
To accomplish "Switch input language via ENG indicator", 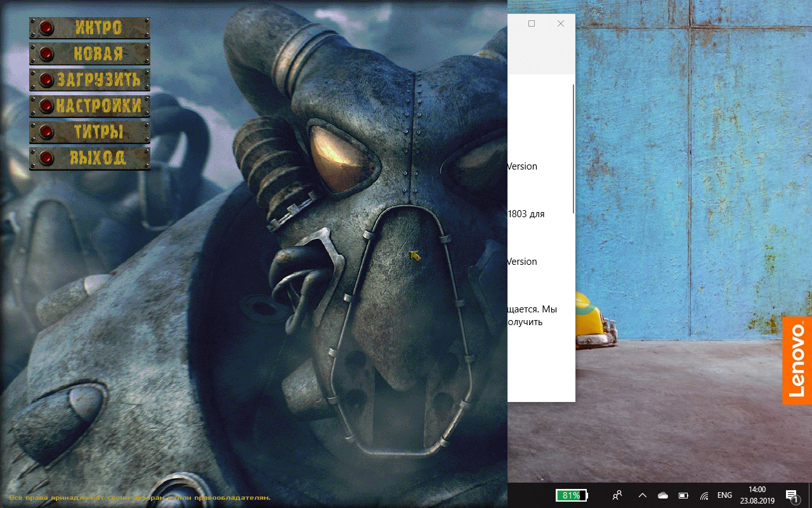I will pyautogui.click(x=724, y=495).
